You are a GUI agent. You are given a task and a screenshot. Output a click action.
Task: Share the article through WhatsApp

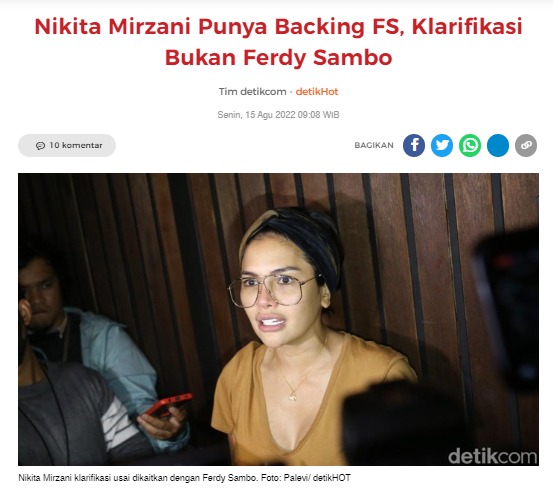[470, 145]
